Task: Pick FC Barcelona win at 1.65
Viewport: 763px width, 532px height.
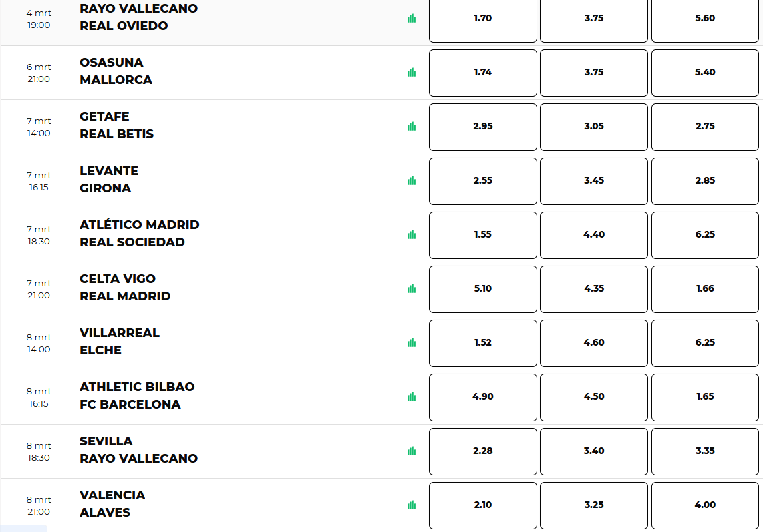Action: [705, 397]
